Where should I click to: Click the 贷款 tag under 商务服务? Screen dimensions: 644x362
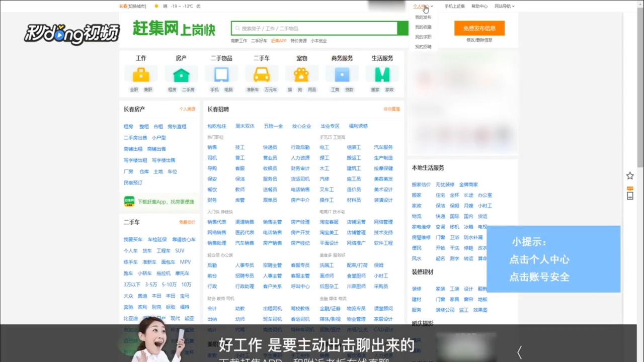tap(349, 89)
